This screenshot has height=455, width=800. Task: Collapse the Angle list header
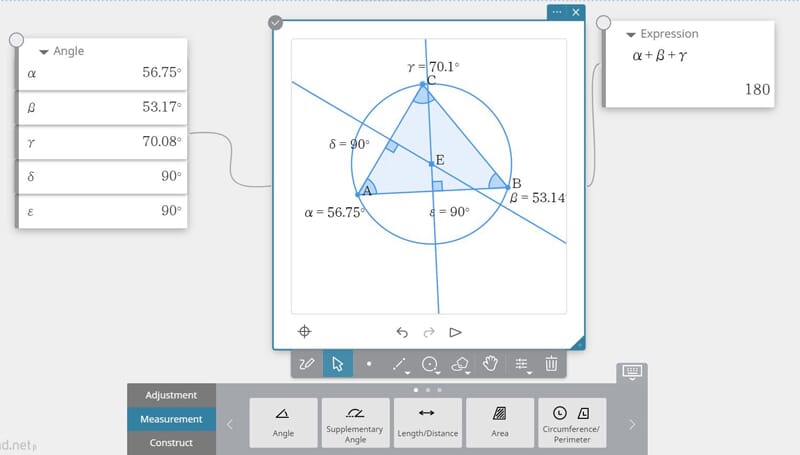44,52
